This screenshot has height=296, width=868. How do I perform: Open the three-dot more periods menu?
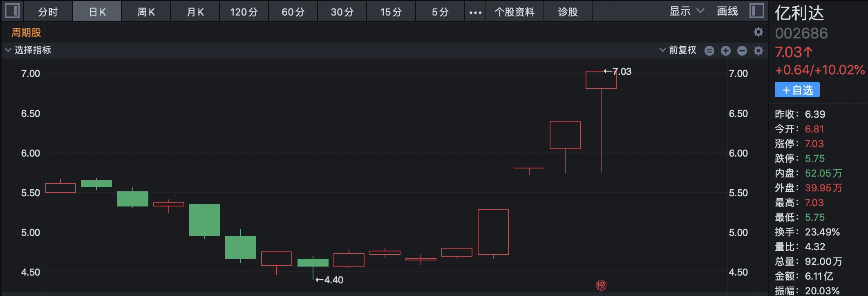(475, 12)
